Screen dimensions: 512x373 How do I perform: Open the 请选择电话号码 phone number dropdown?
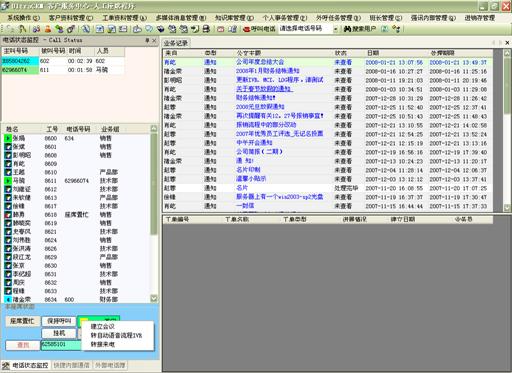point(335,29)
